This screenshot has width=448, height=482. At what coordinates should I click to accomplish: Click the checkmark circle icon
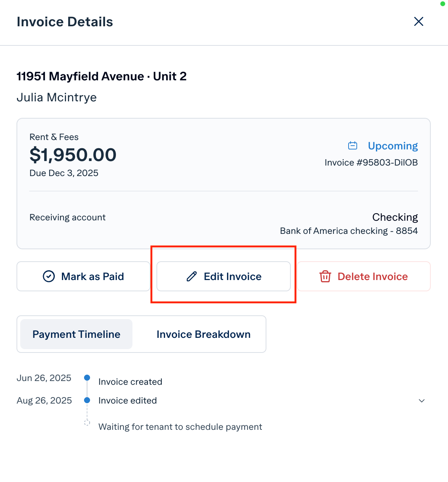pyautogui.click(x=49, y=276)
